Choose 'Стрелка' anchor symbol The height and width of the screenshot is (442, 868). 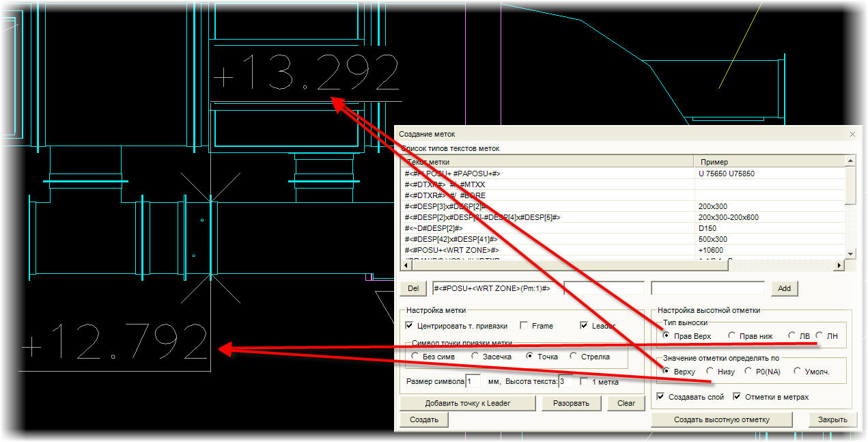(x=573, y=357)
